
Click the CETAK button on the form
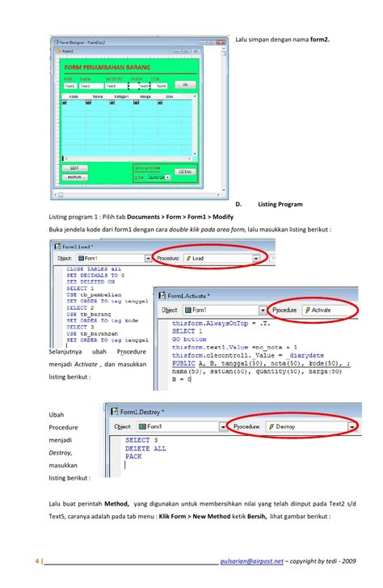[185, 171]
